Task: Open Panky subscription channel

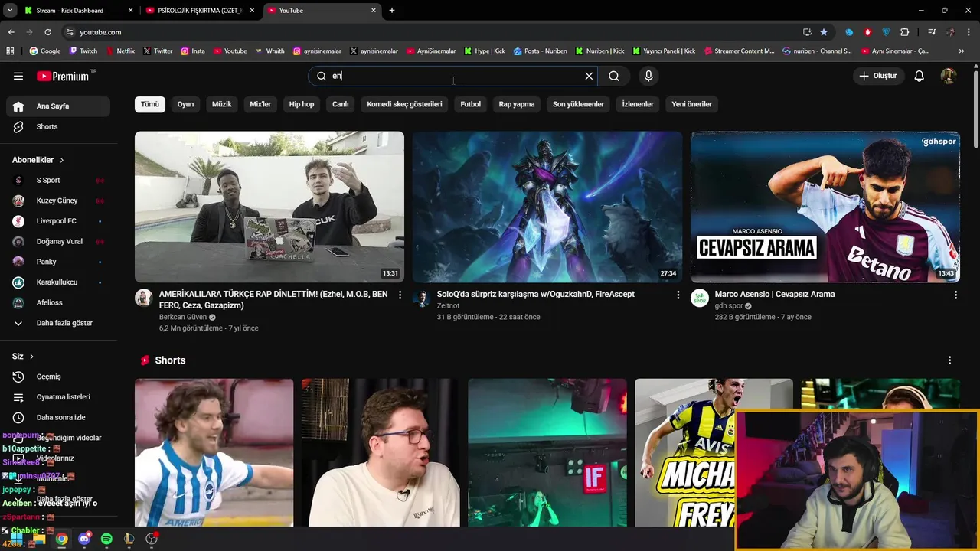Action: (58, 262)
